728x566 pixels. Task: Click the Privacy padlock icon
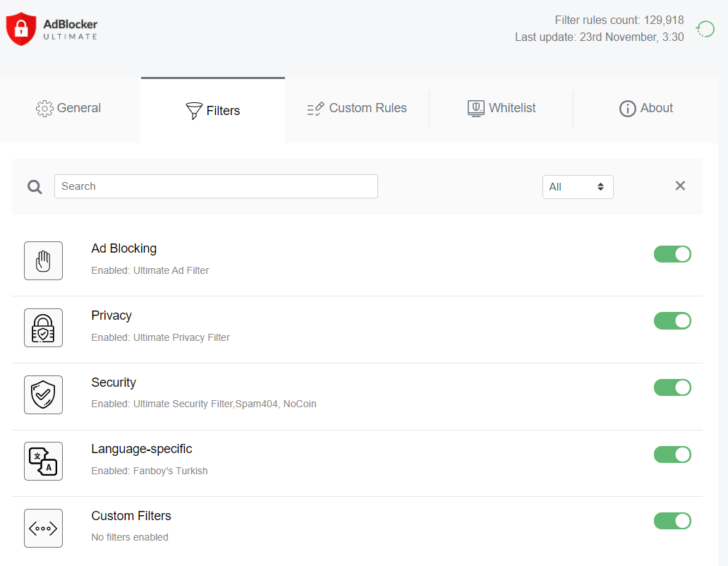point(43,327)
